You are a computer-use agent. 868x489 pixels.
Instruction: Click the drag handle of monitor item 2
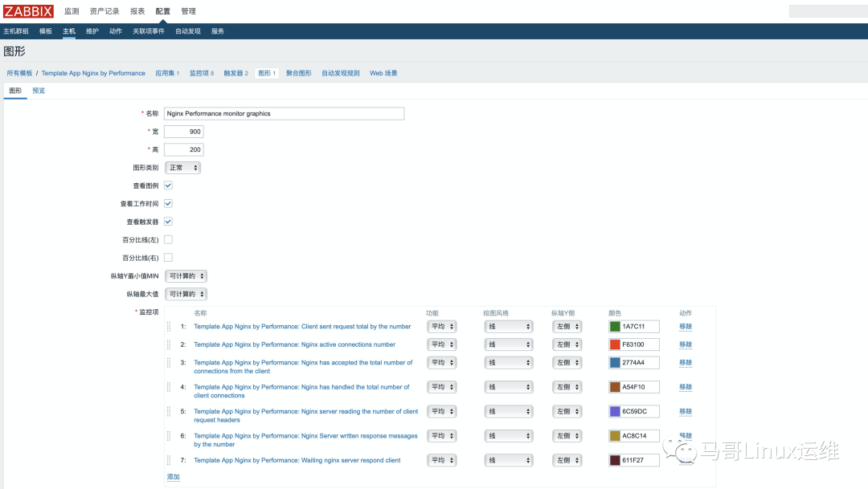169,344
